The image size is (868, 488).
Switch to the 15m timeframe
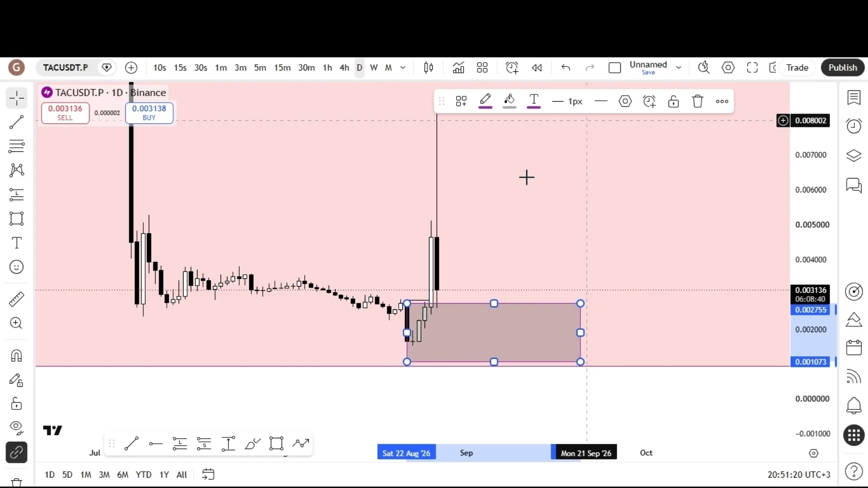(x=282, y=68)
